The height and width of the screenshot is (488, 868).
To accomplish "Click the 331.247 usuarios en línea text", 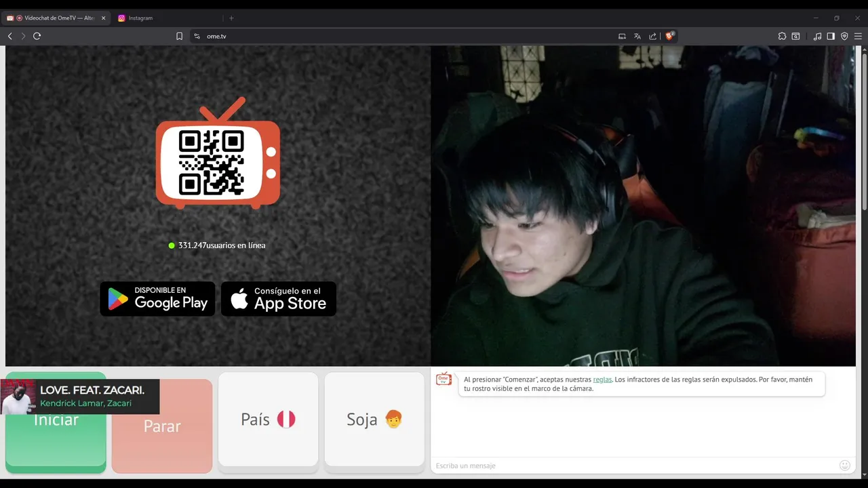I will [x=222, y=245].
